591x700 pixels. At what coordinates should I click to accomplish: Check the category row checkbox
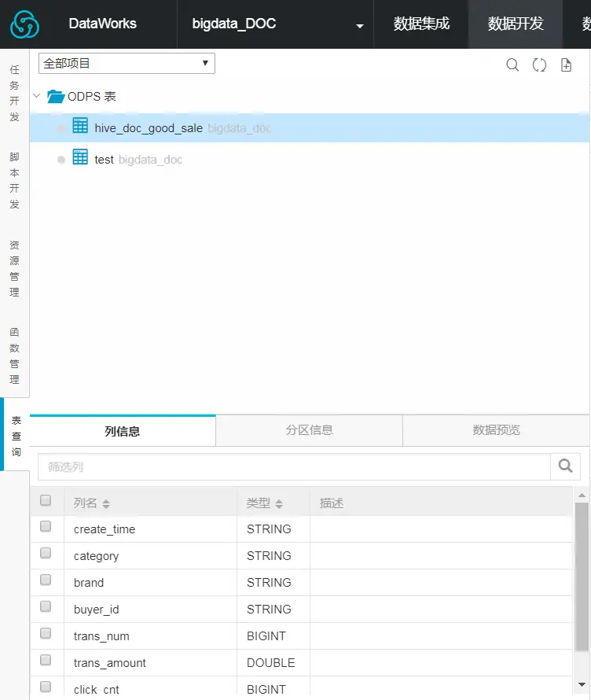46,553
